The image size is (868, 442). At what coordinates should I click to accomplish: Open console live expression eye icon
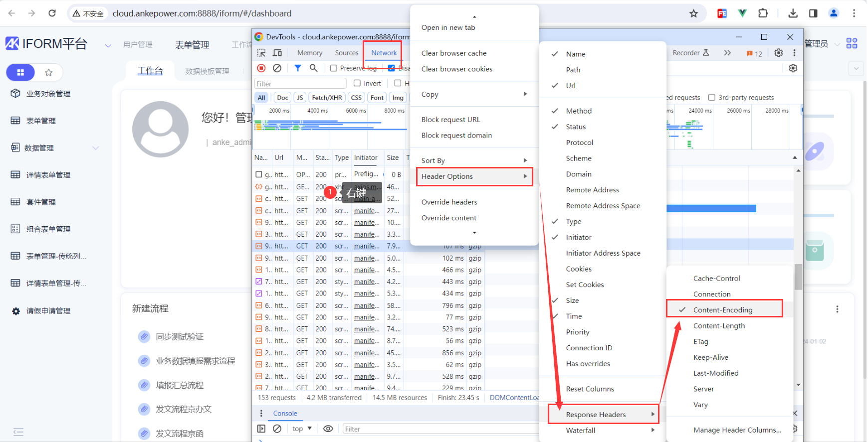coord(328,429)
